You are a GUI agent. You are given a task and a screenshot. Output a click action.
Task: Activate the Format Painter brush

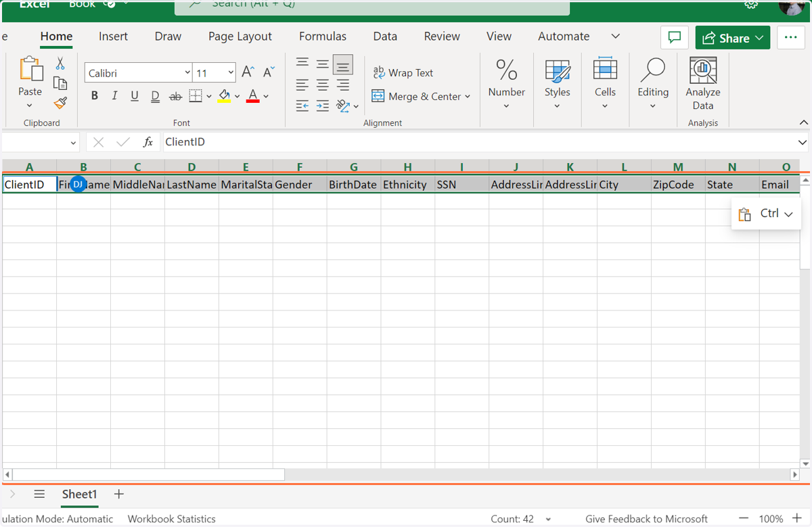(x=60, y=103)
